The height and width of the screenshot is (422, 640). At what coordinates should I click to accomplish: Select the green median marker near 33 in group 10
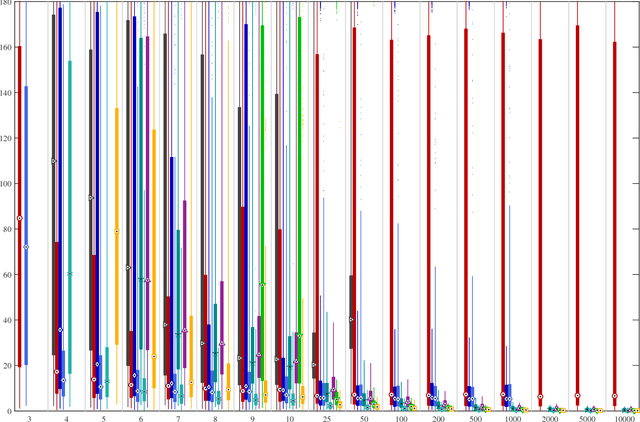pyautogui.click(x=300, y=335)
